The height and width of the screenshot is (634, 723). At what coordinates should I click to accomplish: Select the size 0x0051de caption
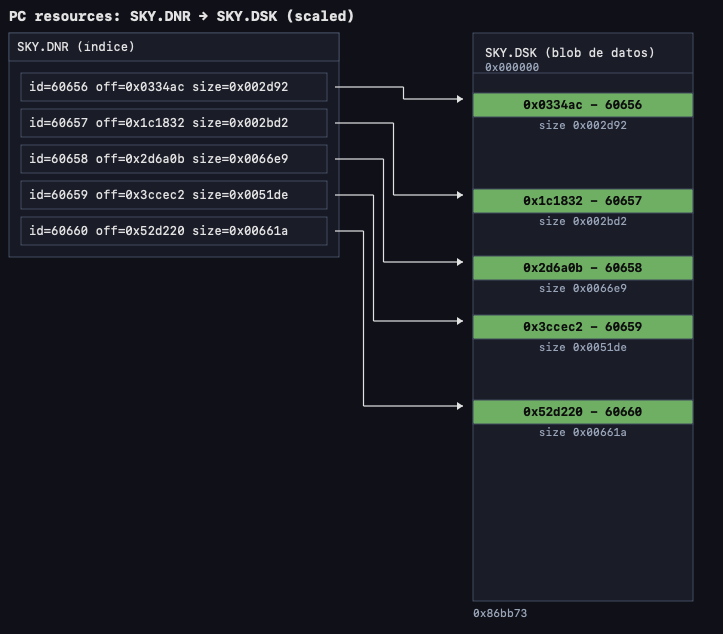[582, 348]
